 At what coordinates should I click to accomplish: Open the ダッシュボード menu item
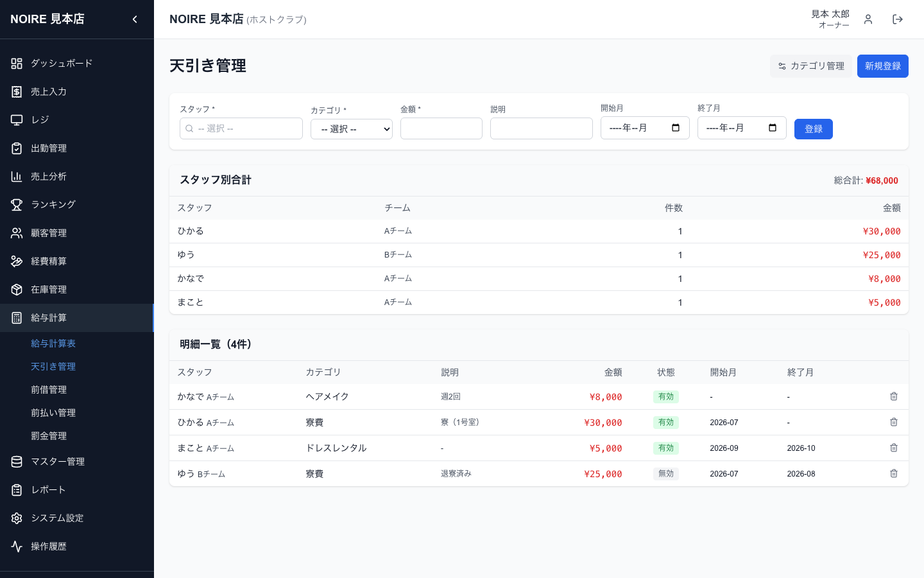77,64
